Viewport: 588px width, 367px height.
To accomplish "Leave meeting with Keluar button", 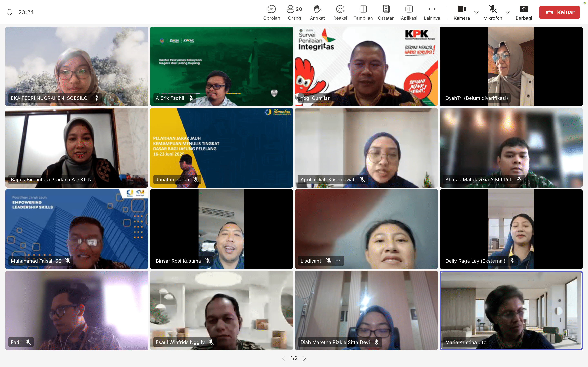I will [x=559, y=12].
